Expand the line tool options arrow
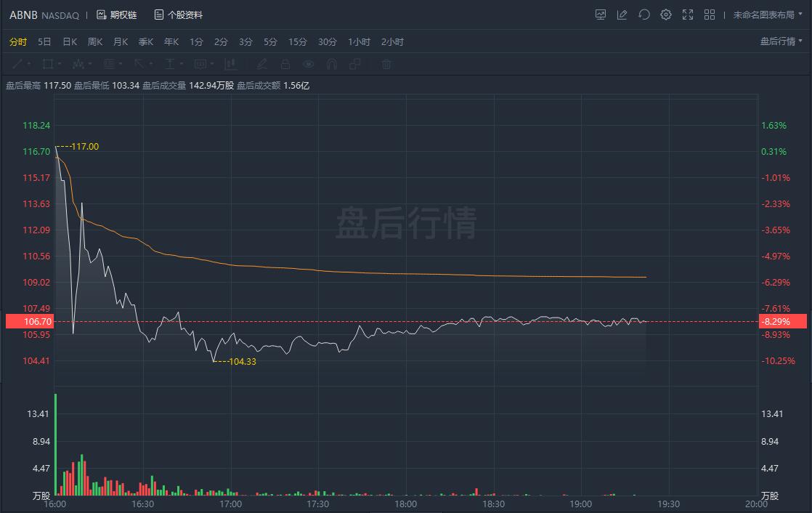Screen dimensions: 812x513 pos(29,64)
